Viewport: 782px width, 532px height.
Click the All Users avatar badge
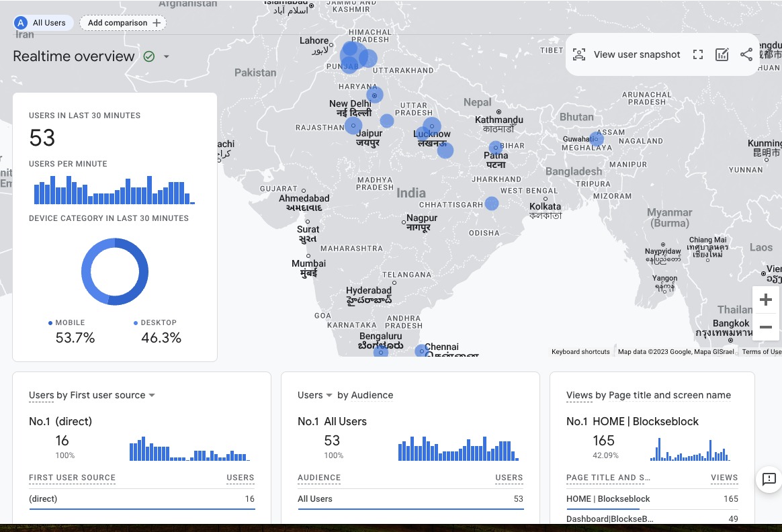click(x=20, y=23)
